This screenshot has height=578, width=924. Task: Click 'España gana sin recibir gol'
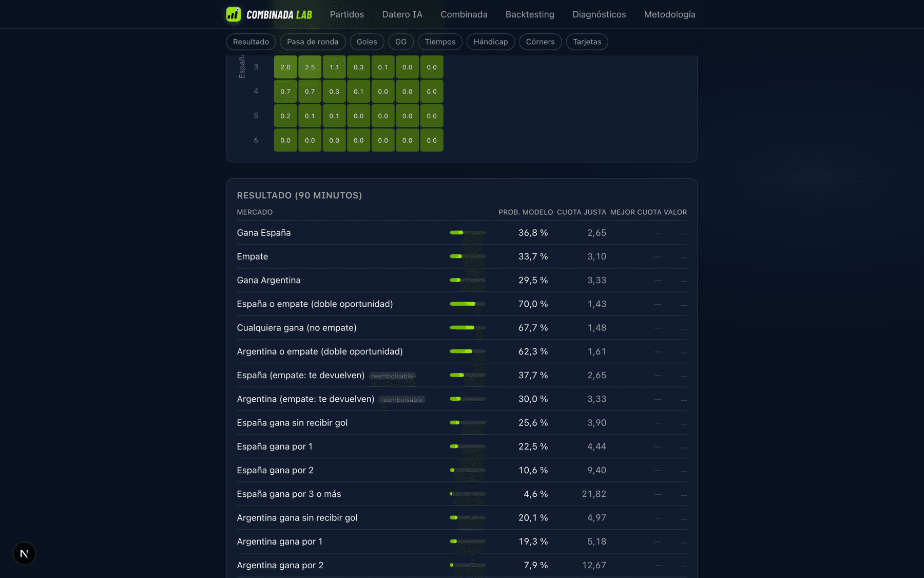pyautogui.click(x=292, y=423)
